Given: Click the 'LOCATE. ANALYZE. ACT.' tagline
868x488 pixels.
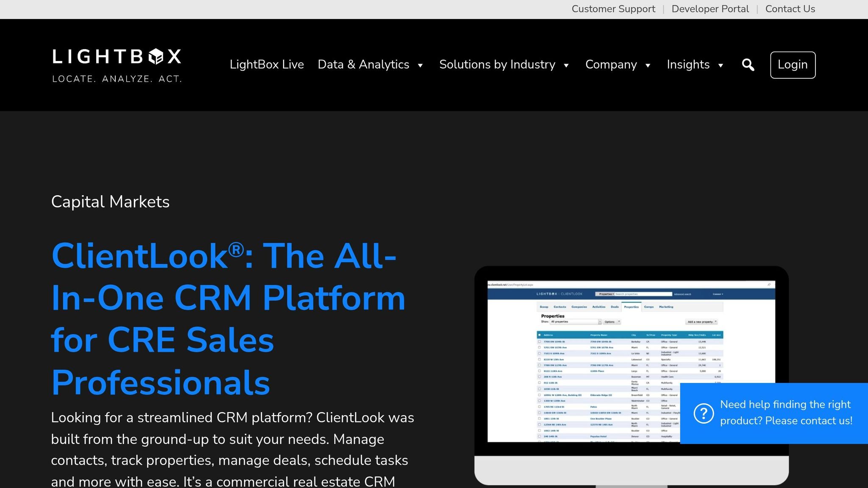Looking at the screenshot, I should pyautogui.click(x=117, y=79).
